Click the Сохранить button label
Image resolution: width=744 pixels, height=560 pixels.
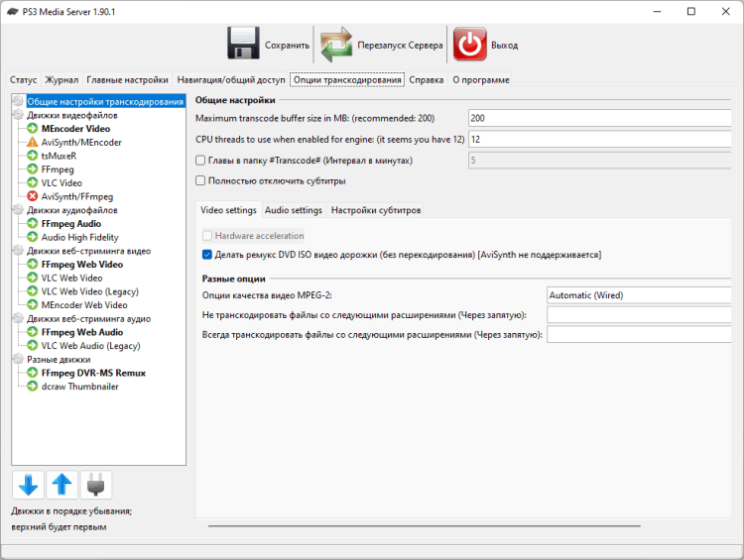[287, 45]
